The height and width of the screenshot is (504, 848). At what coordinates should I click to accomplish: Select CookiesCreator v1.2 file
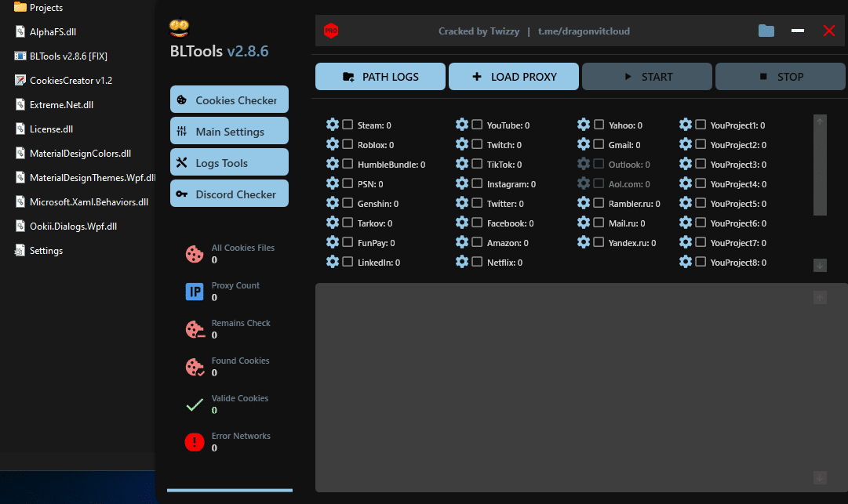(x=64, y=80)
